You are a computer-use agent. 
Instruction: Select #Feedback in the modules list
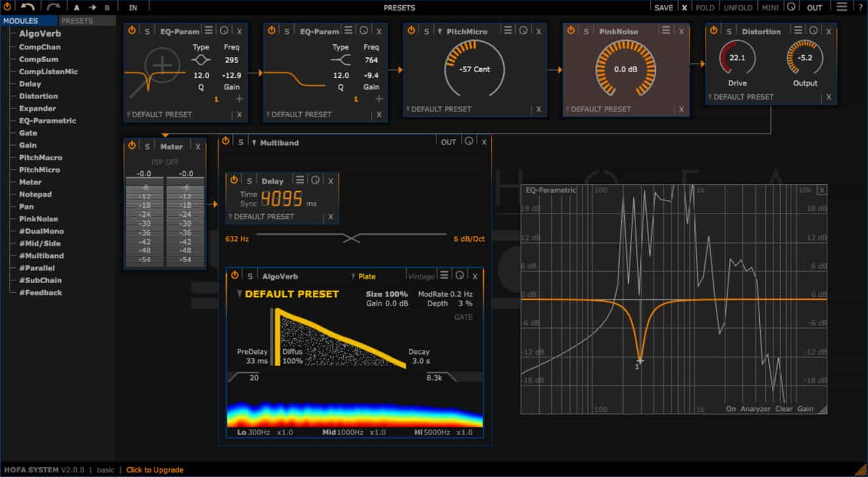pos(40,292)
